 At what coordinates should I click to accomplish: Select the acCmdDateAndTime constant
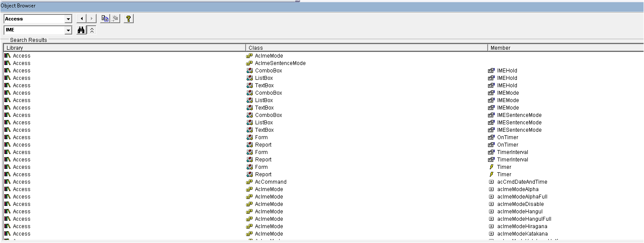(522, 182)
